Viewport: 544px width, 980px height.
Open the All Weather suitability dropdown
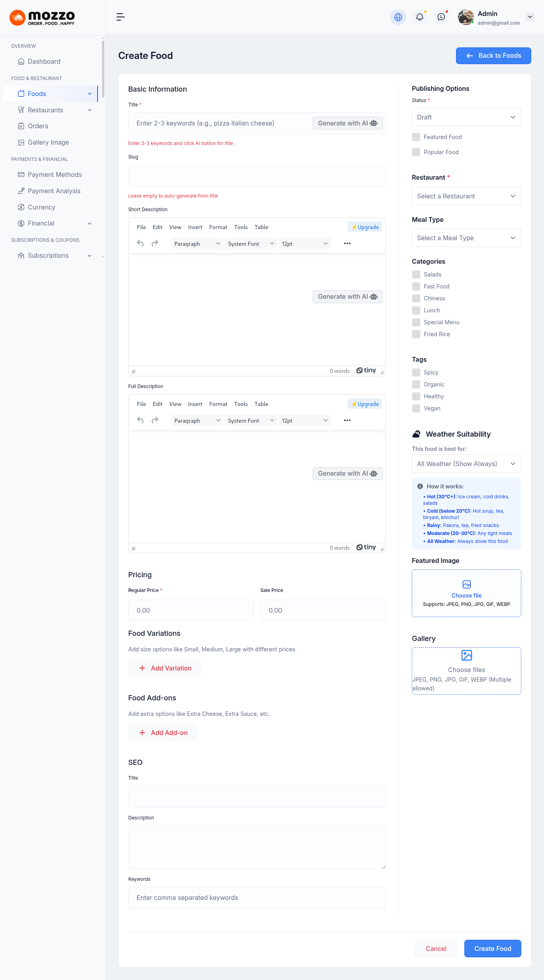[x=466, y=464]
